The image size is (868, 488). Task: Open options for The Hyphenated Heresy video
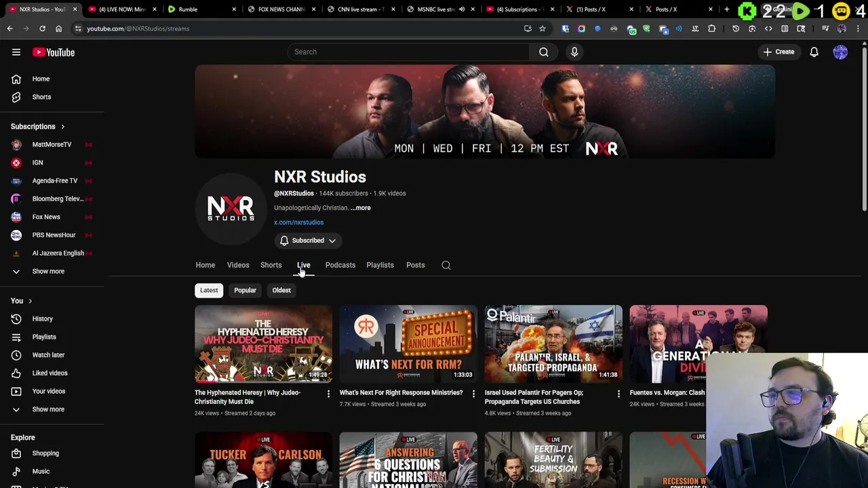[328, 394]
